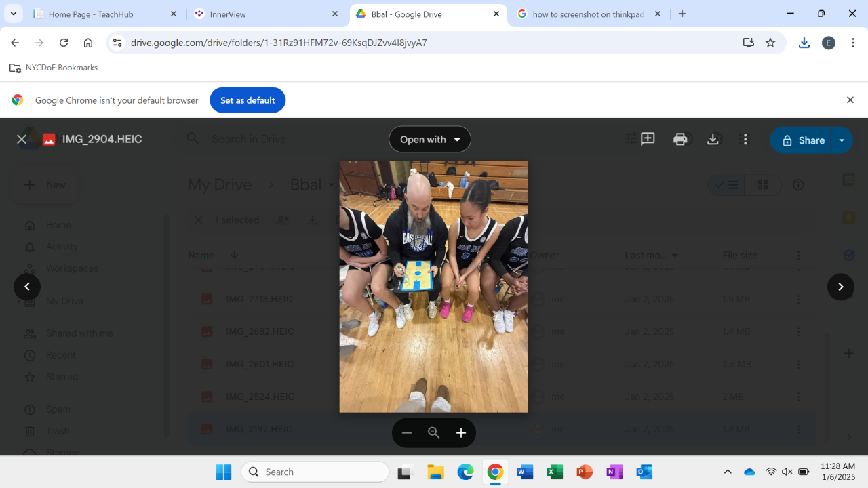Viewport: 868px width, 488px height.
Task: Open more actions for IMG_2715.HEIC row
Action: pos(799,299)
